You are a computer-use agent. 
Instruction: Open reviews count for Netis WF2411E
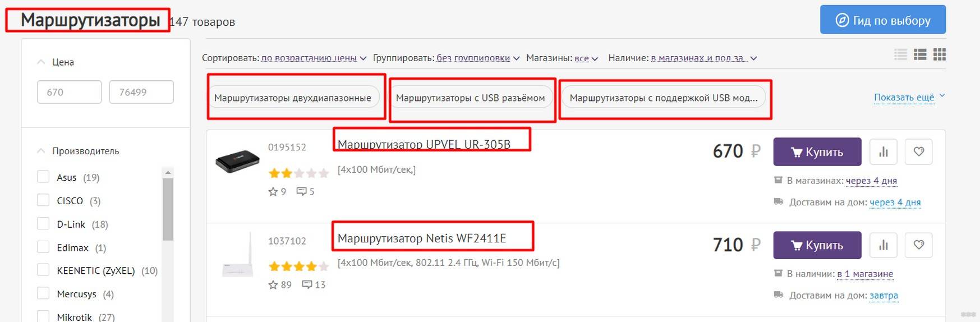click(314, 285)
